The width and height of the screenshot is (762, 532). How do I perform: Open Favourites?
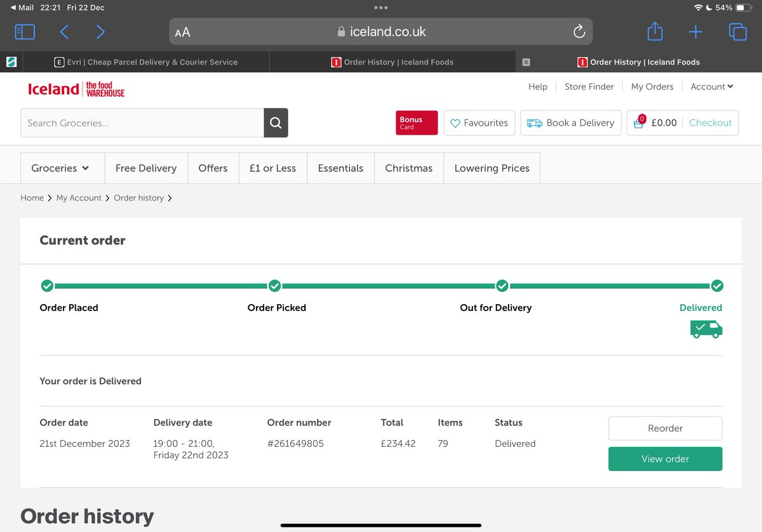479,123
